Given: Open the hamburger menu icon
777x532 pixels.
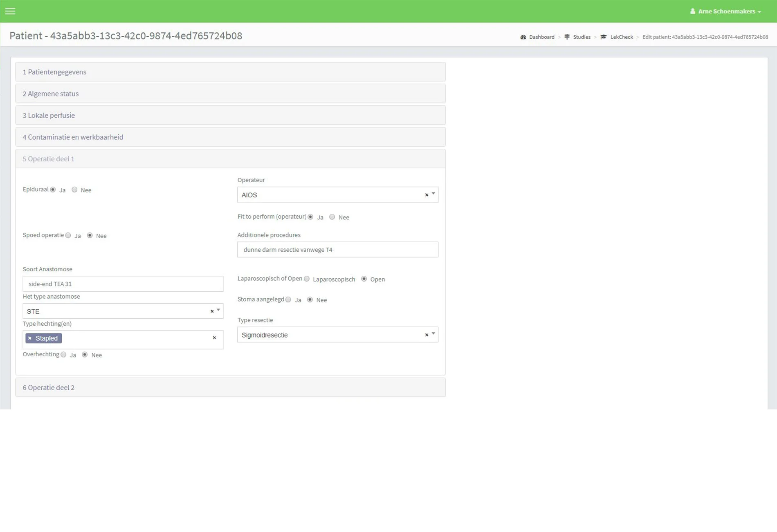Looking at the screenshot, I should tap(10, 11).
